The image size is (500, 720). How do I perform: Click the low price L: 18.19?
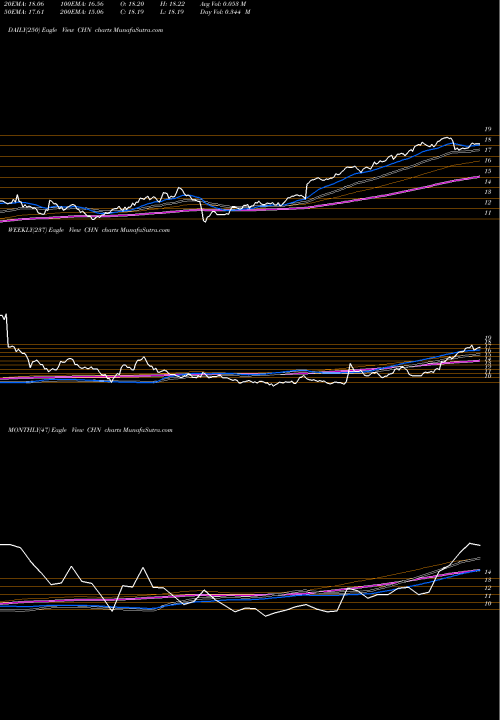174,12
